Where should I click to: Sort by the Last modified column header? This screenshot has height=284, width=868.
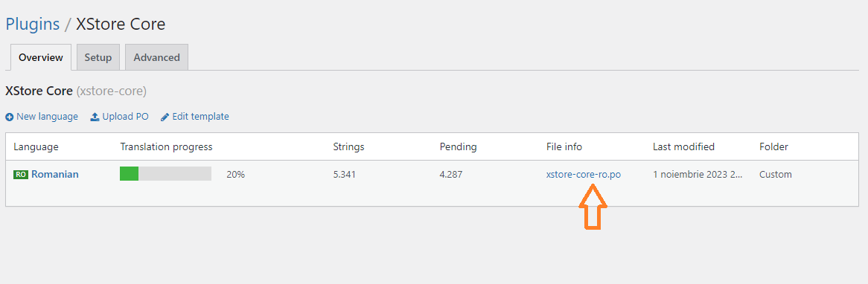(683, 147)
